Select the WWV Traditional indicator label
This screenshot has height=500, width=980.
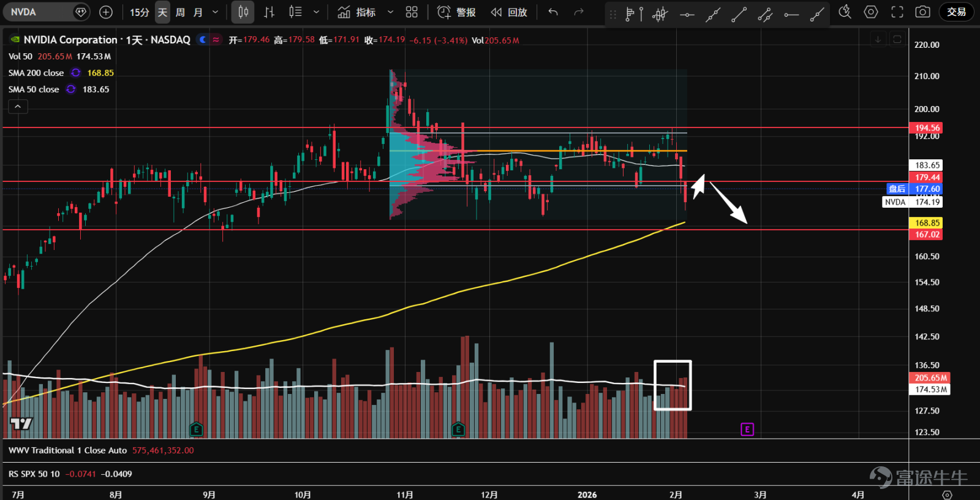click(67, 450)
